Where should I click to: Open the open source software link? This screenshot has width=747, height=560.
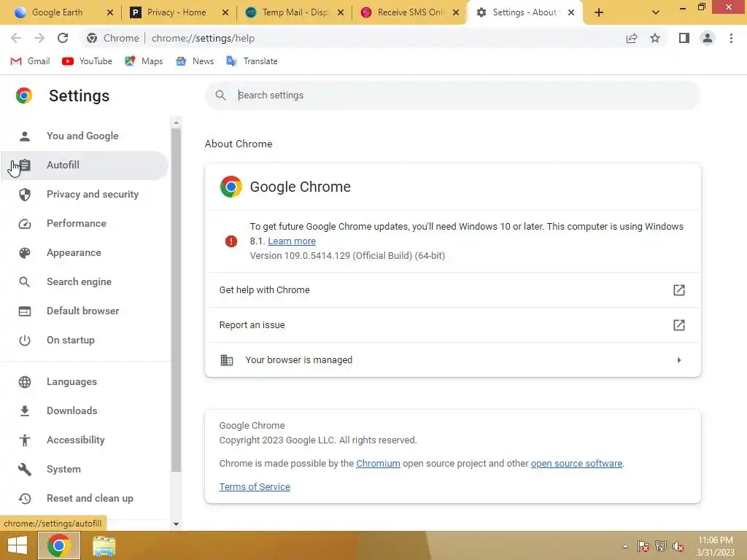(576, 463)
